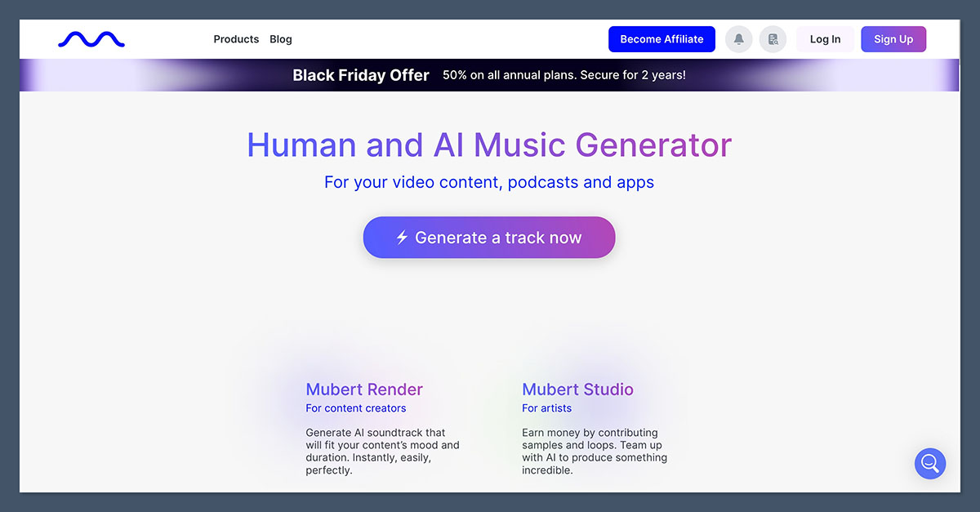Go to the Blog page
The width and height of the screenshot is (980, 512).
pos(281,39)
